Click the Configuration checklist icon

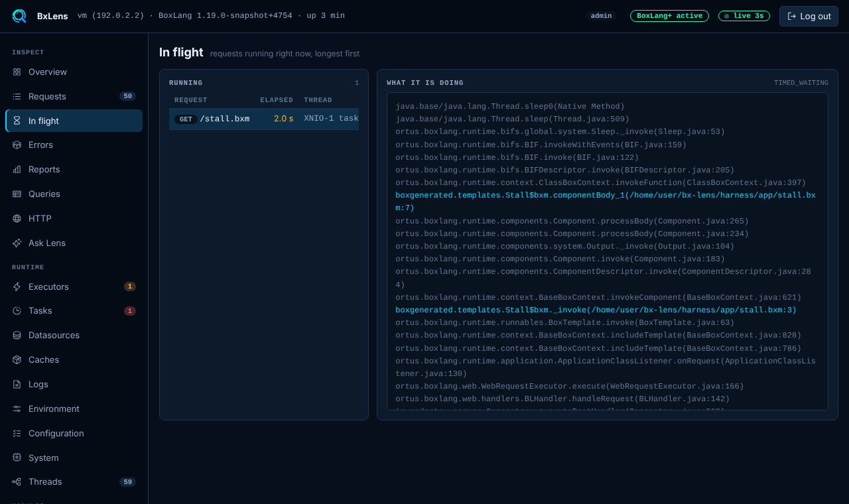coord(17,433)
